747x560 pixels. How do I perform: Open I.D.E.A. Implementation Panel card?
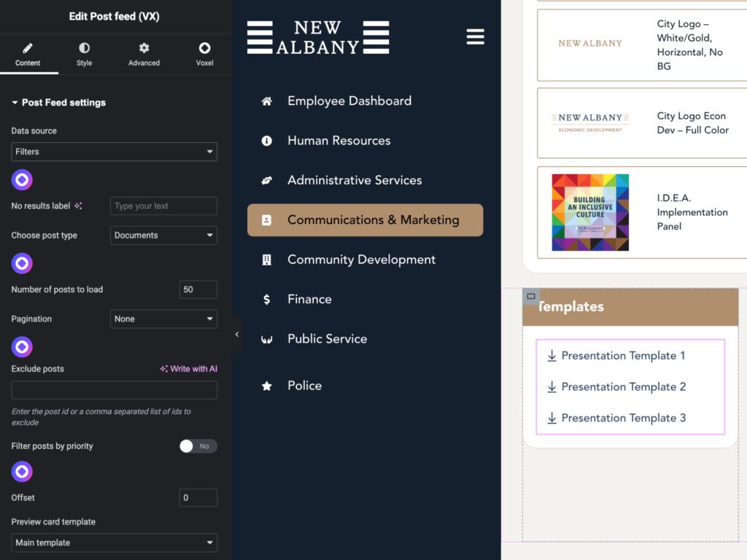[692, 212]
